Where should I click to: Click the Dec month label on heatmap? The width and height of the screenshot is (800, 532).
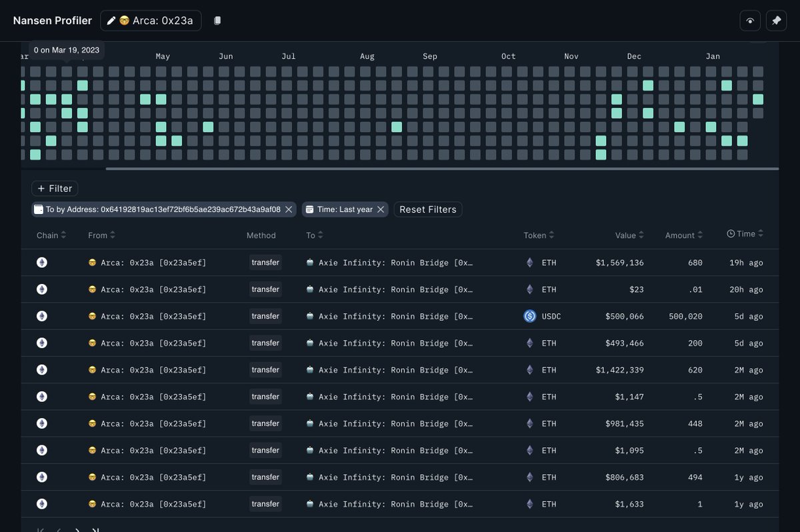[634, 57]
